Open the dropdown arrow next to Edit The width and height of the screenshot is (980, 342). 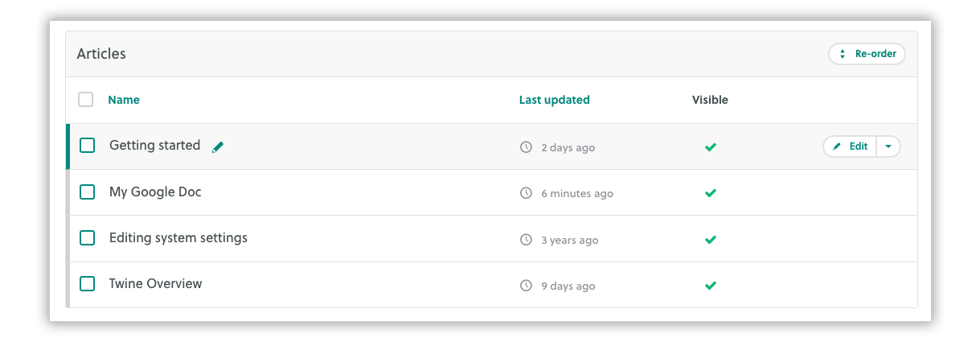pyautogui.click(x=888, y=146)
